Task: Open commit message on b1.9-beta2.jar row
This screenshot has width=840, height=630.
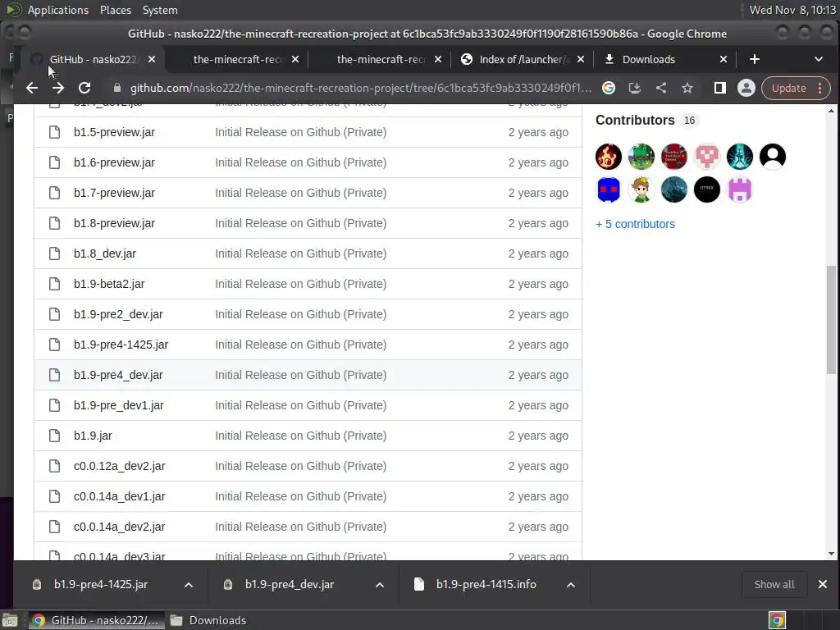Action: point(300,284)
